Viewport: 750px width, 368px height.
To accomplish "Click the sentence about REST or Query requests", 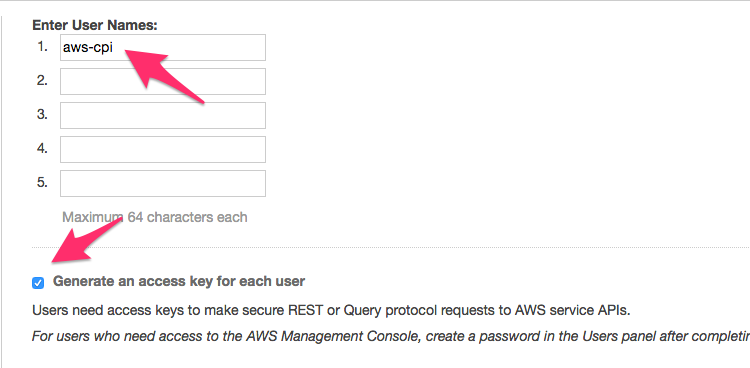I will 331,311.
